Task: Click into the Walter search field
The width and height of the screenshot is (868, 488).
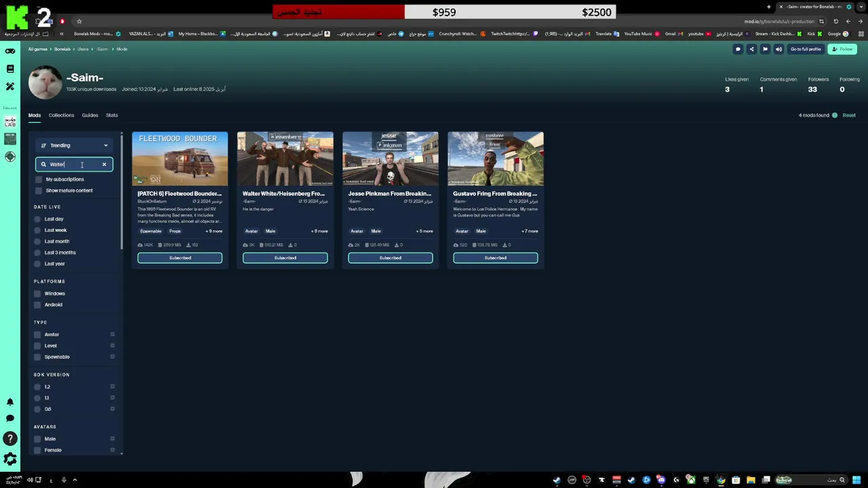Action: pyautogui.click(x=75, y=164)
